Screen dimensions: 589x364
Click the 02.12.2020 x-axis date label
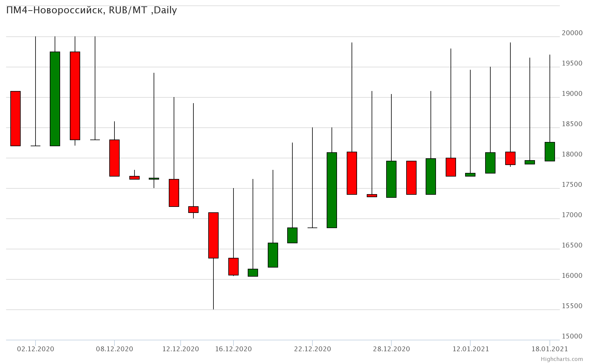[36, 349]
